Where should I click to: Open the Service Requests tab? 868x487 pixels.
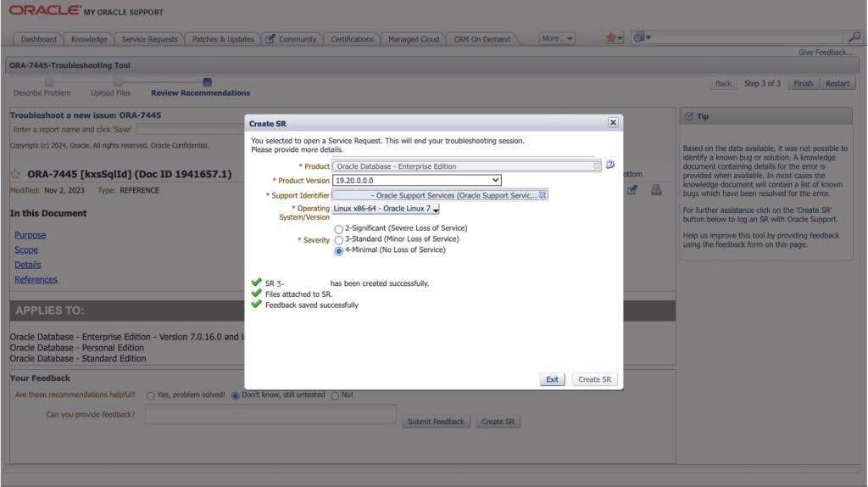(x=149, y=39)
